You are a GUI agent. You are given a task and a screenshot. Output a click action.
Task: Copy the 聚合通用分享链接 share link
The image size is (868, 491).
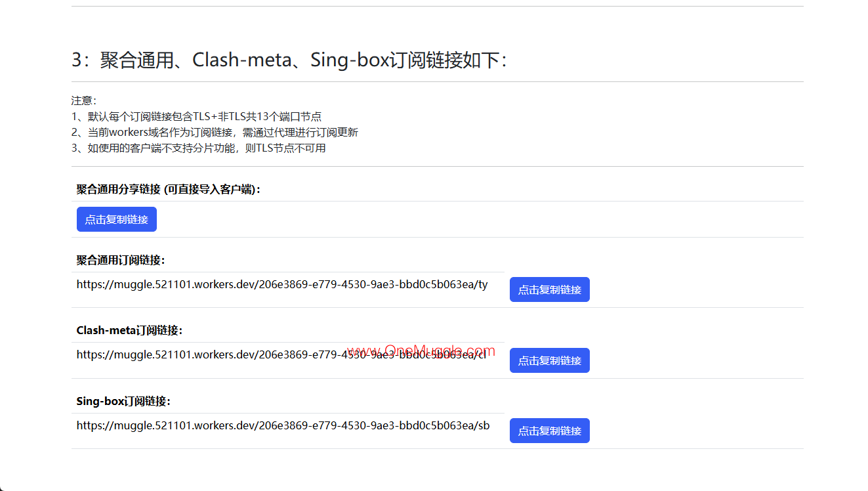(x=116, y=219)
